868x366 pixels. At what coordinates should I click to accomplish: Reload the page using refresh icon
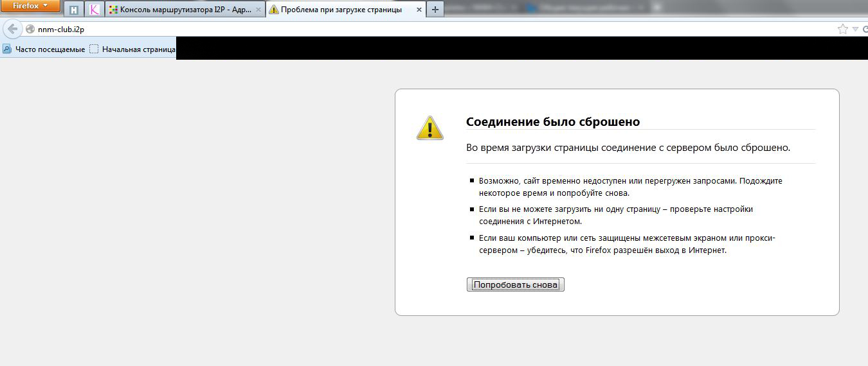865,29
